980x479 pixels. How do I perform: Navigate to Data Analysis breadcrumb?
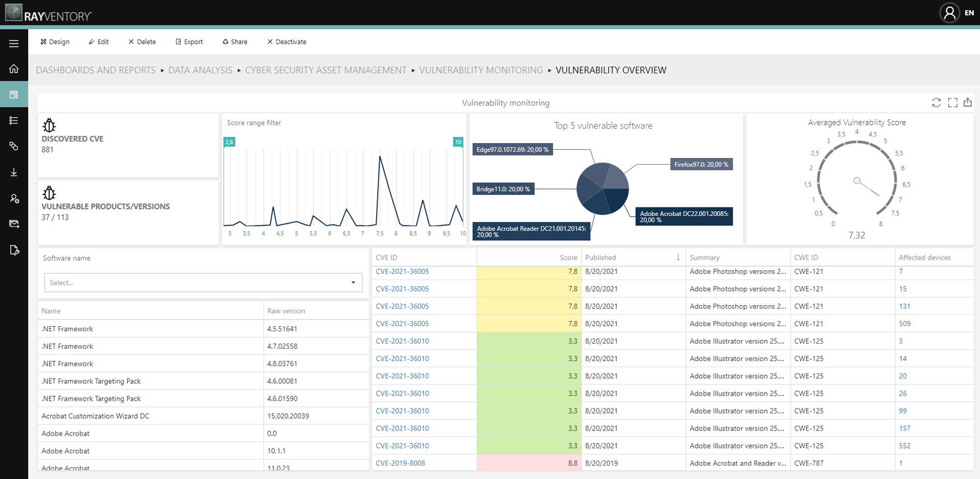tap(200, 70)
